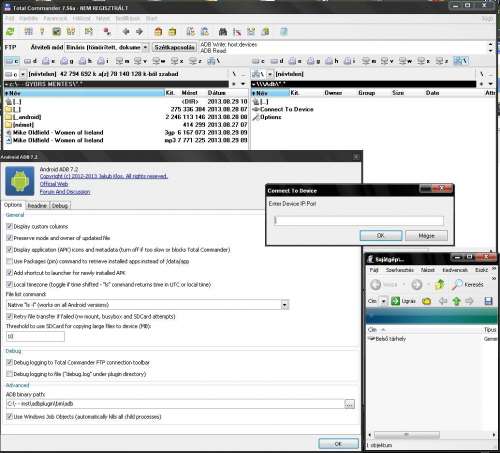Image resolution: width=500 pixels, height=453 pixels.
Task: Switch to the Readme tab
Action: 37,206
